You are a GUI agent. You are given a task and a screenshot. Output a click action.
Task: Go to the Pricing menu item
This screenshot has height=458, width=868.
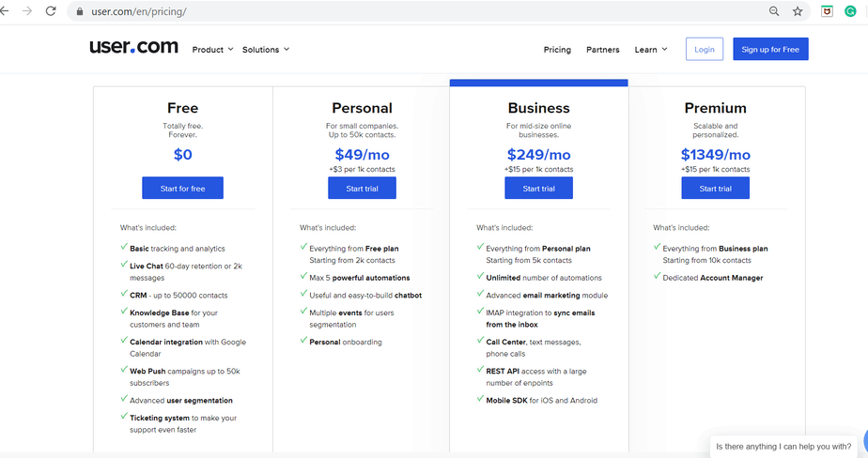557,50
